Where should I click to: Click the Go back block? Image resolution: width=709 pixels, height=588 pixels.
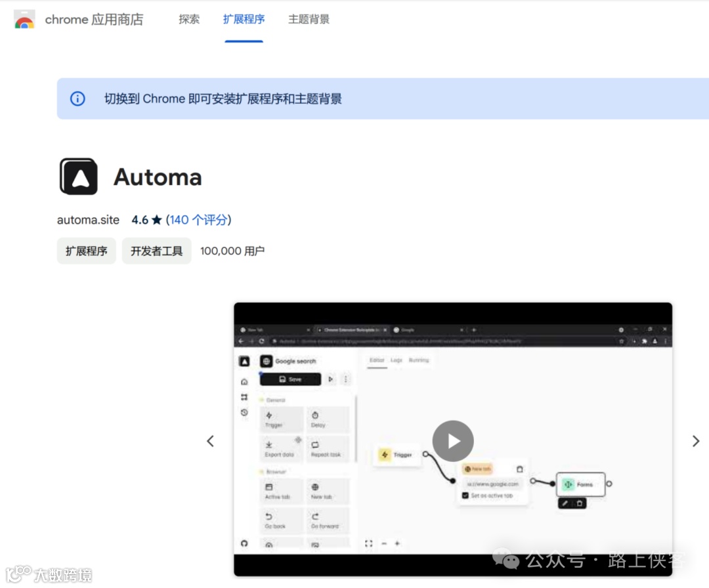point(281,520)
